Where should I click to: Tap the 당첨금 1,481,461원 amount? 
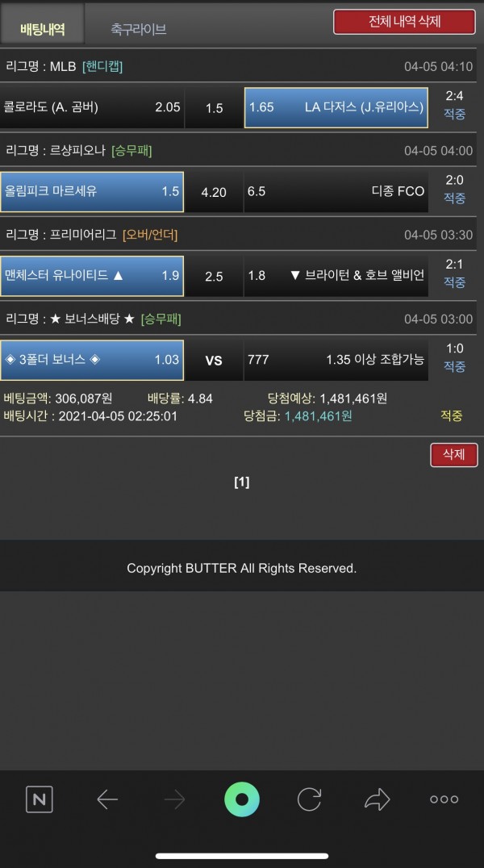click(319, 415)
